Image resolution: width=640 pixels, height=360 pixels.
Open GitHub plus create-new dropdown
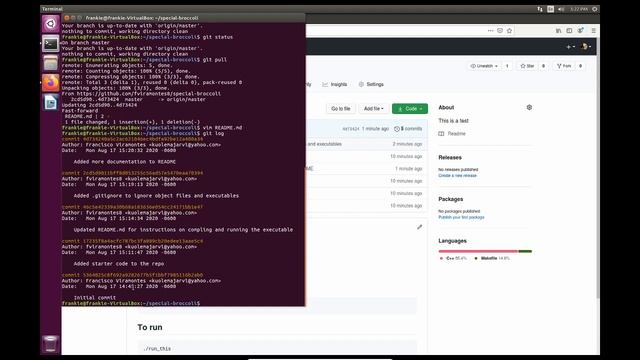tap(571, 47)
